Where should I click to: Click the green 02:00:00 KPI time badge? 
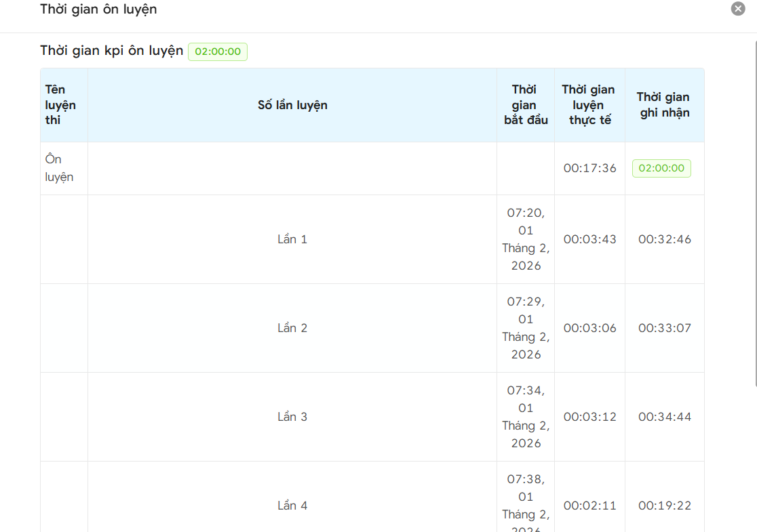pyautogui.click(x=218, y=52)
